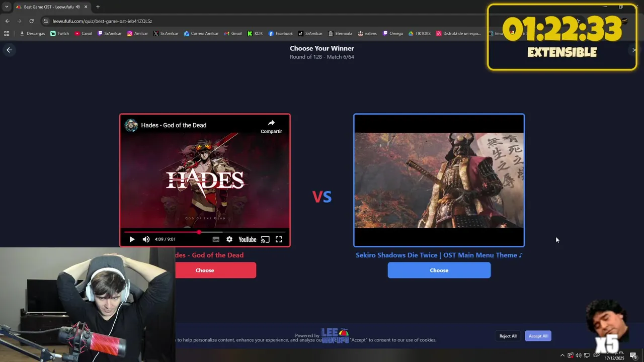
Task: Toggle fullscreen on the Hades video
Action: (x=279, y=239)
